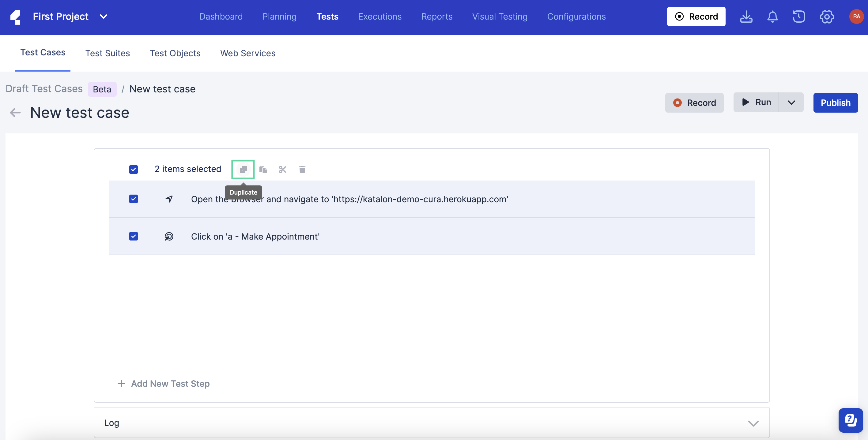Click the navigate arrow step icon
The image size is (868, 440).
pyautogui.click(x=169, y=199)
